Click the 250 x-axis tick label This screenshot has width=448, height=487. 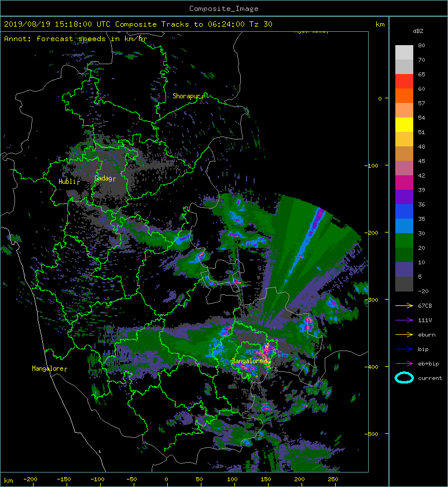pyautogui.click(x=333, y=479)
